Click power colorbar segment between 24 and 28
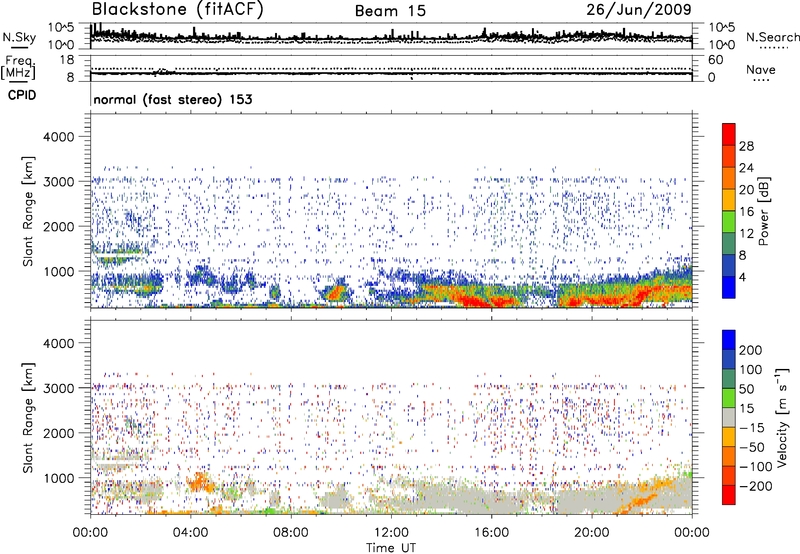The image size is (800, 554). pyautogui.click(x=729, y=156)
